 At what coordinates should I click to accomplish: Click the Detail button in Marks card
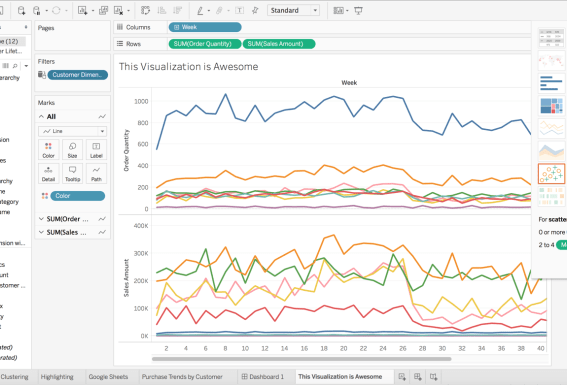click(x=48, y=173)
